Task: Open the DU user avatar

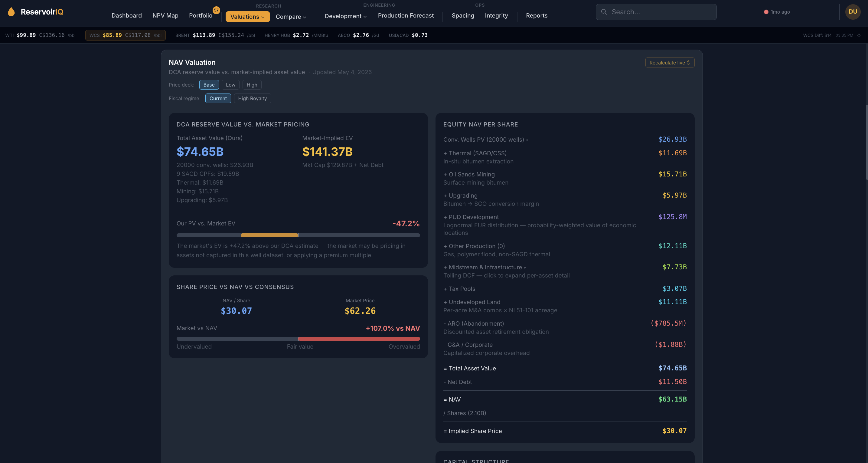Action: point(853,12)
